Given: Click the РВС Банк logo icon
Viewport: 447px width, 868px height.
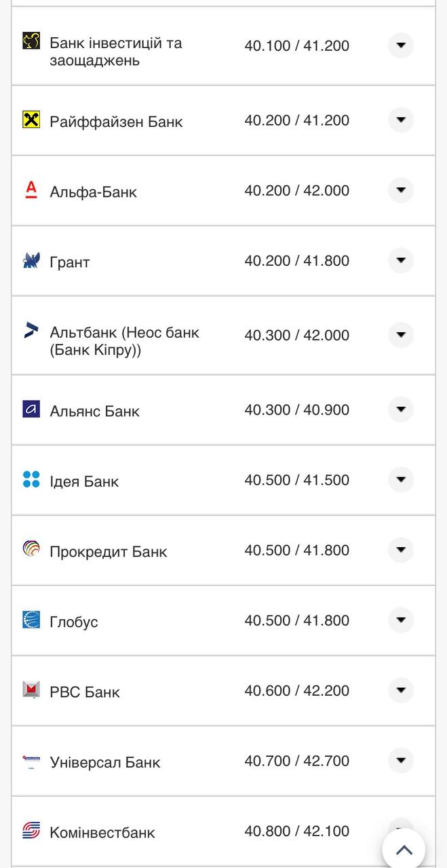Looking at the screenshot, I should pos(31,690).
